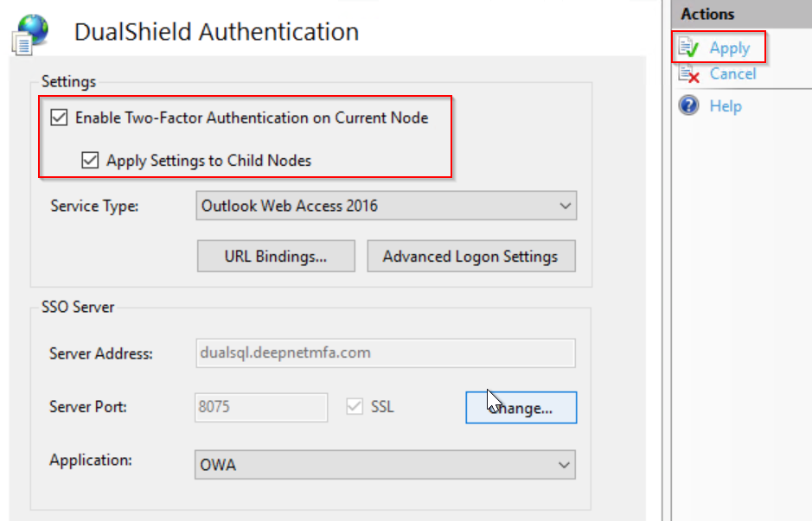The width and height of the screenshot is (812, 521).
Task: Click the Cancel red X icon
Action: 689,74
